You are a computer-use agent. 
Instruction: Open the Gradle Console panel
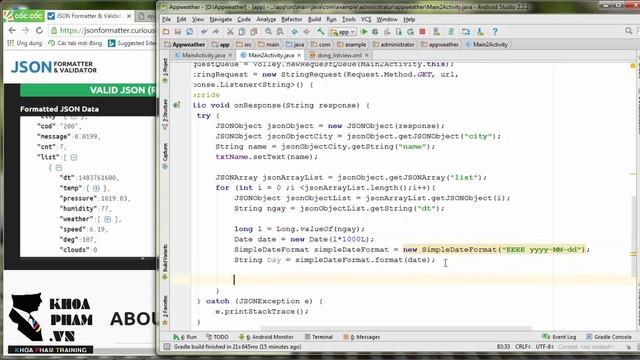[609, 337]
